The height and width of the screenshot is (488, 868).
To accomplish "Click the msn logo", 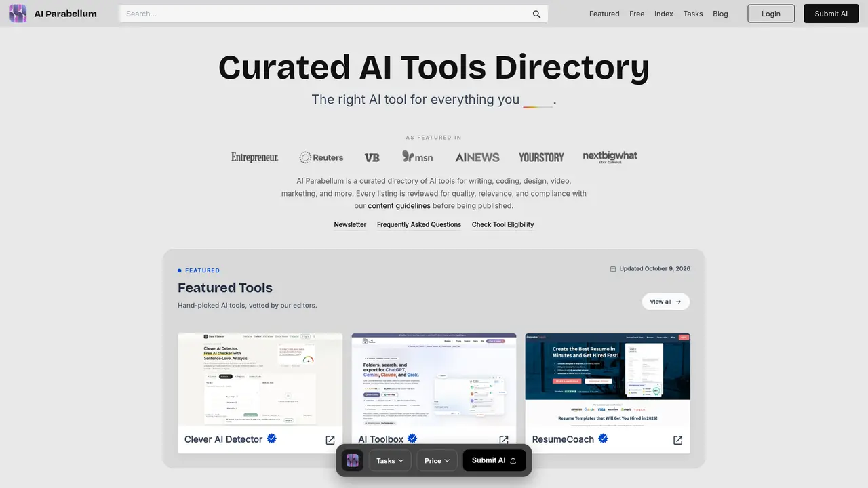I will coord(418,157).
